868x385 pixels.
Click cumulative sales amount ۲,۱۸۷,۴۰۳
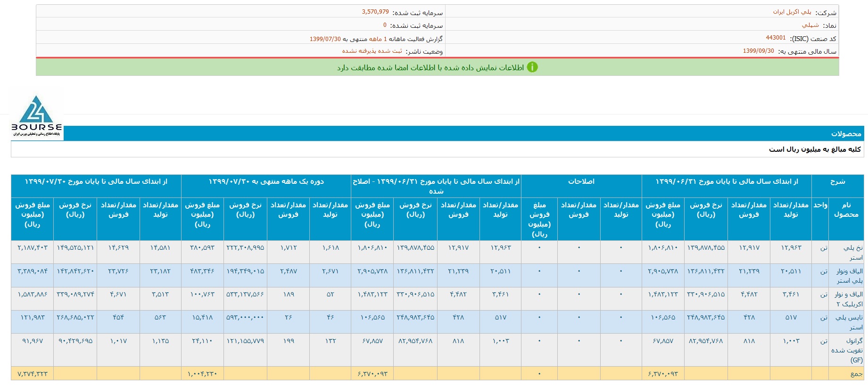33,247
